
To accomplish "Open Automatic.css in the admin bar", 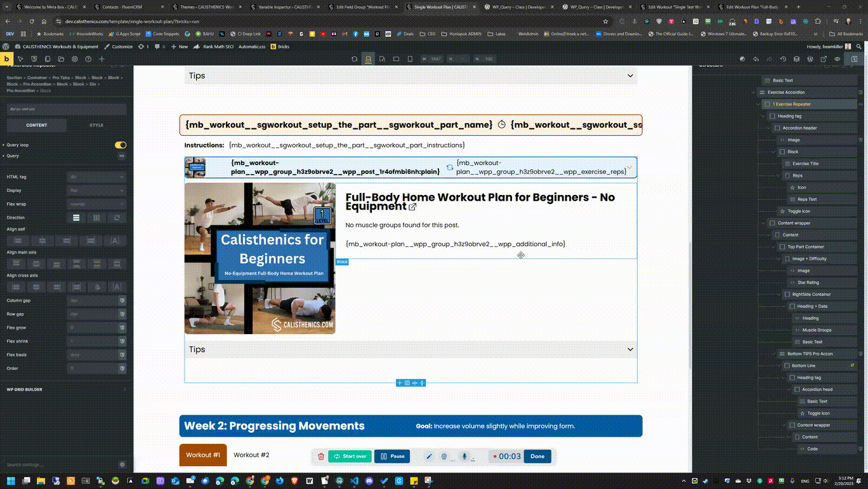I will point(253,46).
